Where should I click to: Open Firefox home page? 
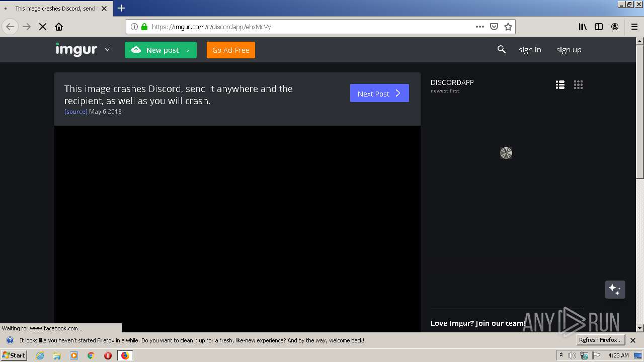(x=59, y=27)
